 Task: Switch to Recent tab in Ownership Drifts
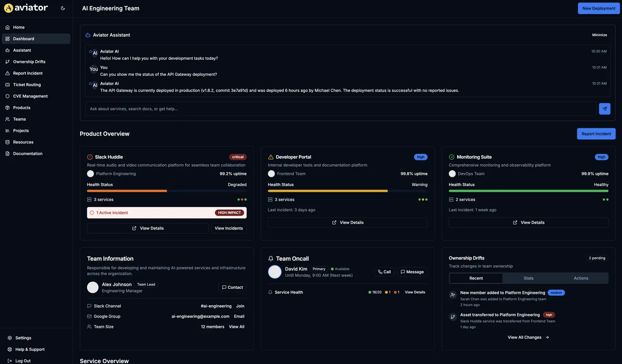(476, 278)
